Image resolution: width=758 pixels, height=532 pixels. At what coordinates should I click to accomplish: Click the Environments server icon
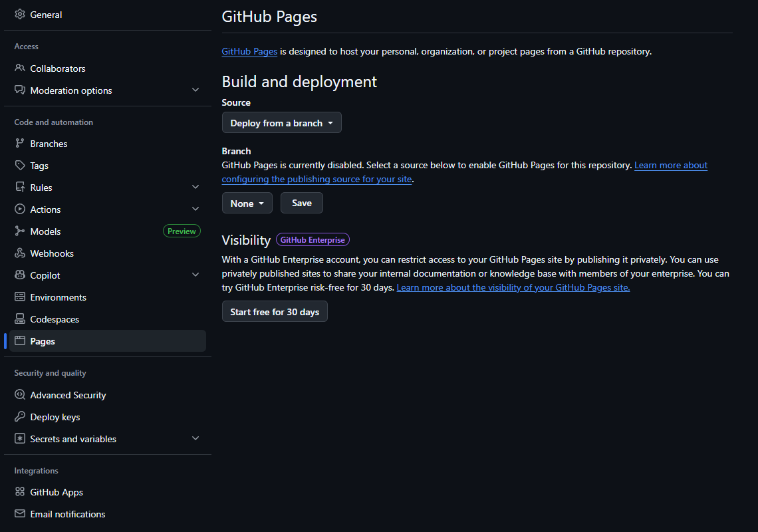(x=20, y=297)
